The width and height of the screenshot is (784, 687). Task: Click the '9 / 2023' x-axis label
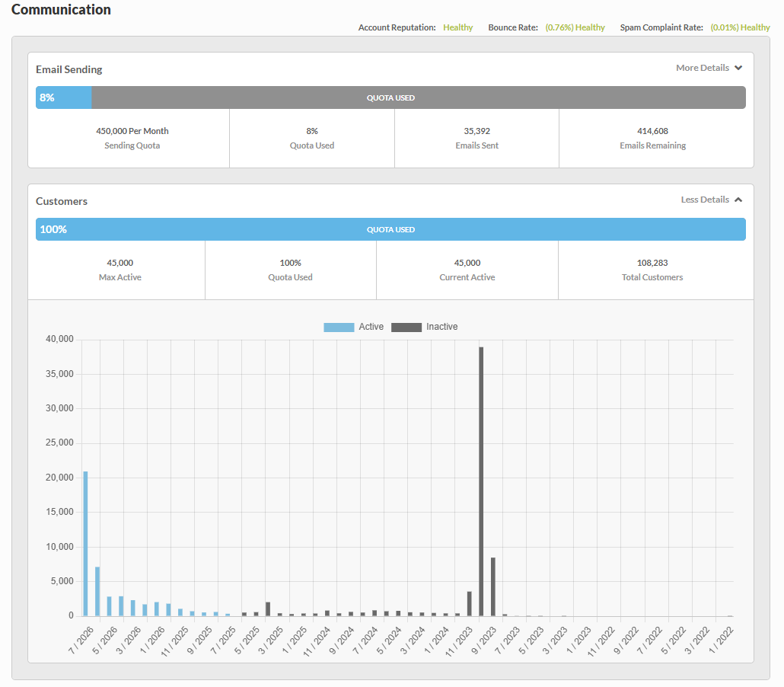pos(483,640)
